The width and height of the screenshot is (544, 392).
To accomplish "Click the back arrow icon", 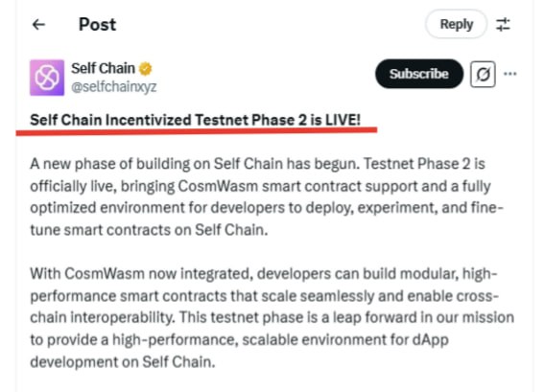I will (x=38, y=25).
